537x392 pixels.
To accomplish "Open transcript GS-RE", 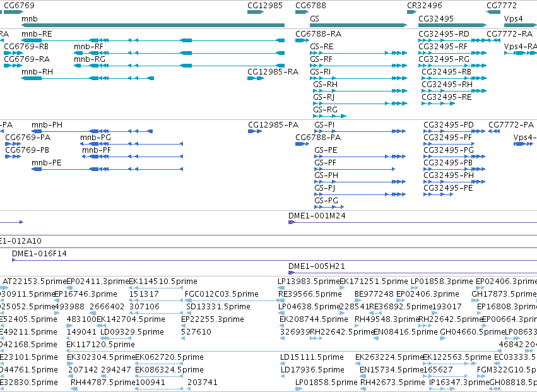I will [x=358, y=53].
